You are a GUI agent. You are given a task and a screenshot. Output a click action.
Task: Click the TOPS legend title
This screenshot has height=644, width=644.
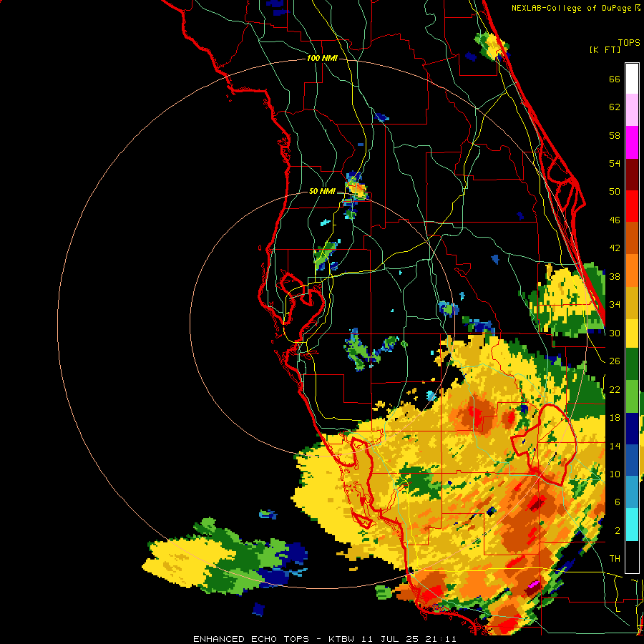tap(629, 42)
